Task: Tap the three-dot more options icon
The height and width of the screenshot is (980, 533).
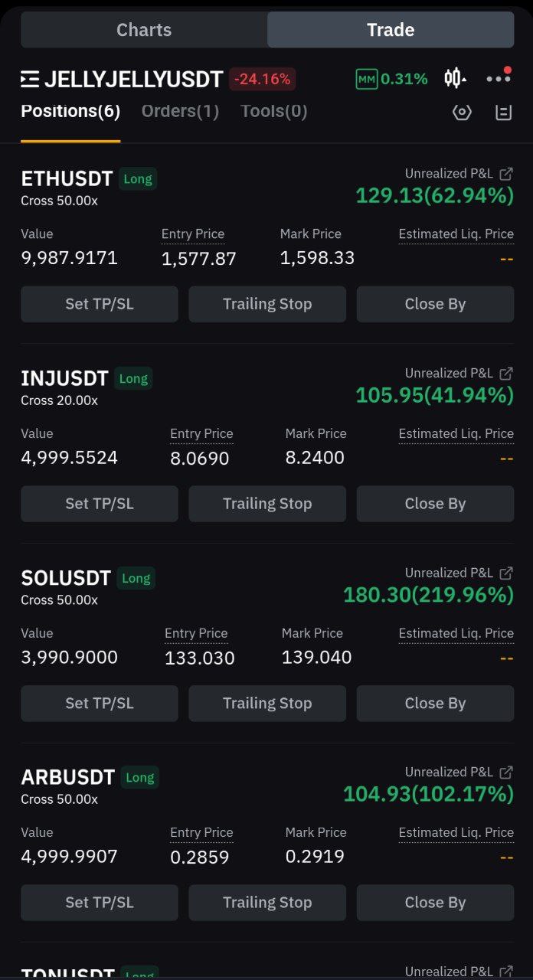Action: click(498, 78)
